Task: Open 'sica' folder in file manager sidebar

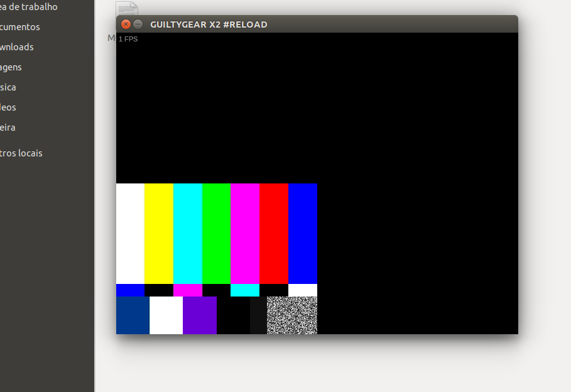Action: pos(8,87)
